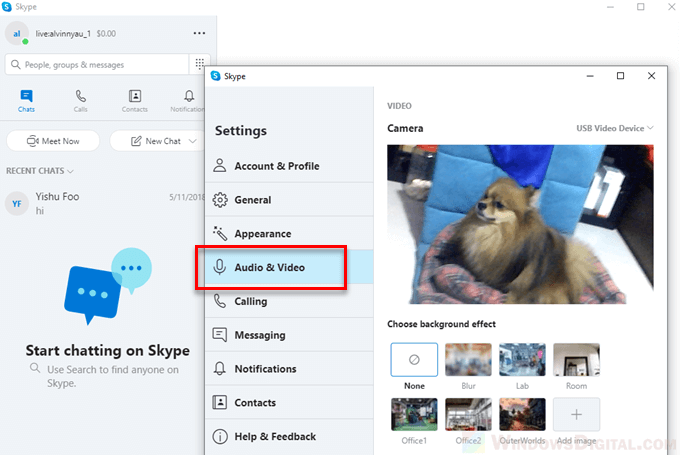This screenshot has width=680, height=455.
Task: Select the Blur background effect
Action: [468, 360]
